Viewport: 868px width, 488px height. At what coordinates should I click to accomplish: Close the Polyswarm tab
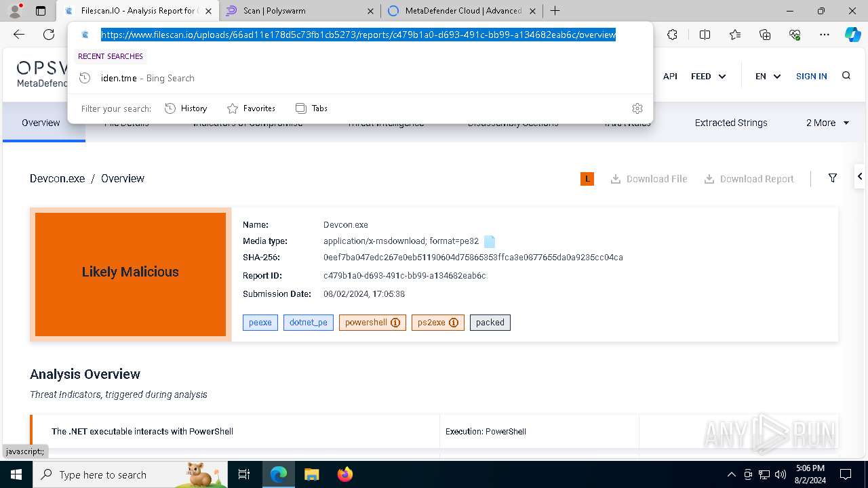click(370, 11)
